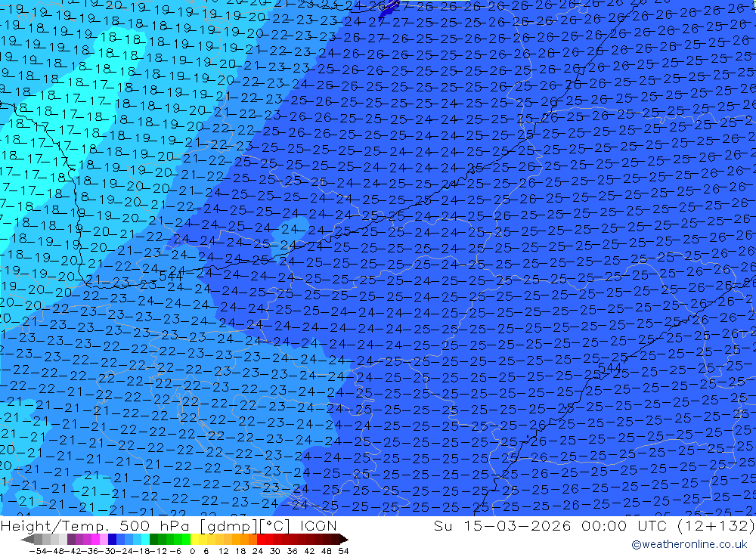Open the weatheronline.co.uk copyright link

tap(689, 544)
